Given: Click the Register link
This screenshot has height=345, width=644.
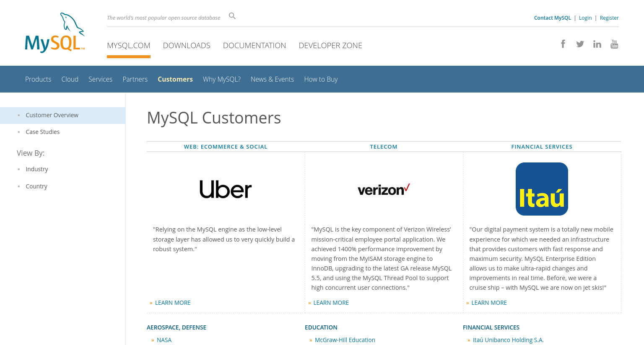Looking at the screenshot, I should pos(609,18).
